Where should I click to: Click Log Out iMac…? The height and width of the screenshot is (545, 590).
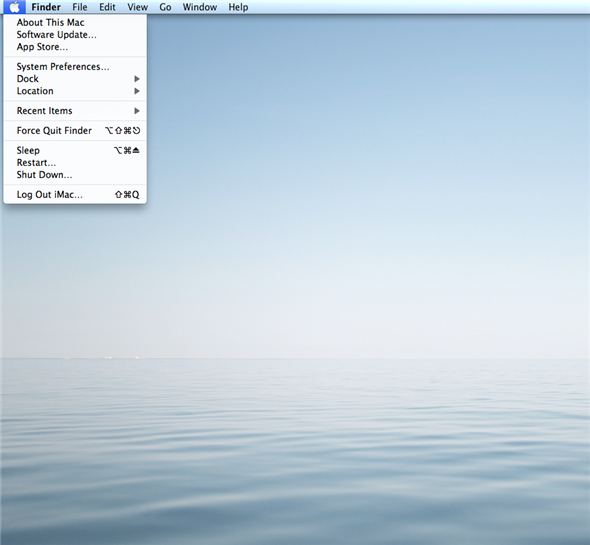(x=75, y=195)
